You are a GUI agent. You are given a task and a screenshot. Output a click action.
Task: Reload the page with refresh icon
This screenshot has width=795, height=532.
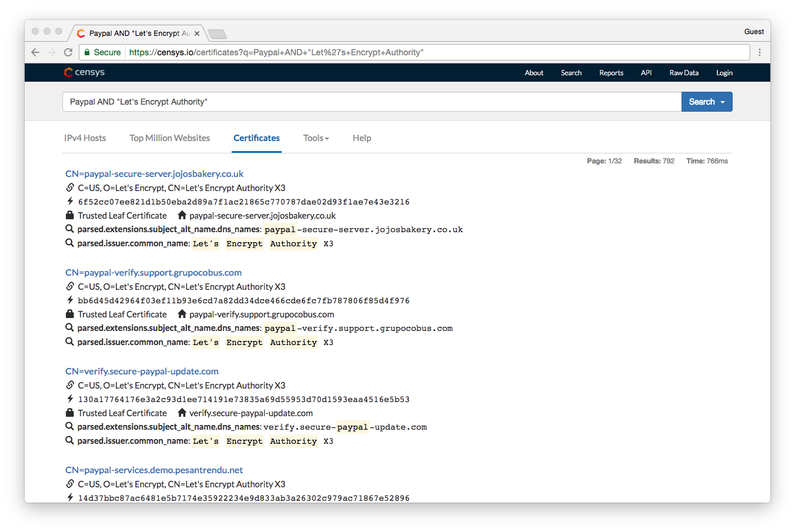click(68, 52)
